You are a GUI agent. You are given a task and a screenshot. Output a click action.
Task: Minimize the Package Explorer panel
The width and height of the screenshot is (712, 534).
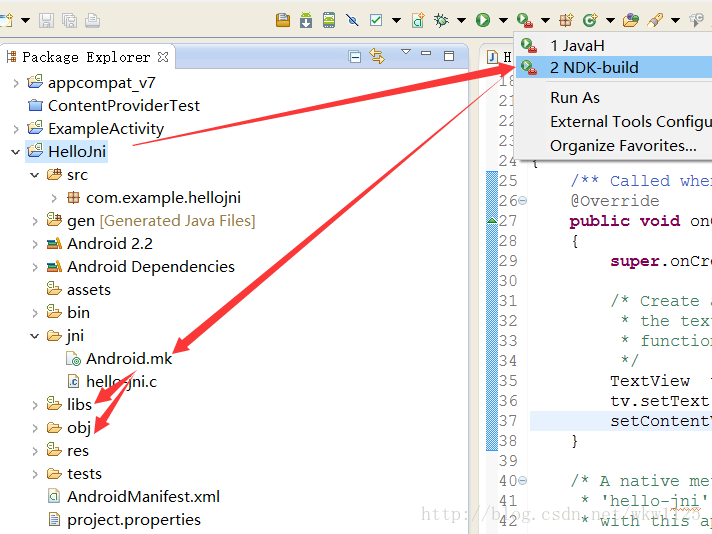pos(426,54)
